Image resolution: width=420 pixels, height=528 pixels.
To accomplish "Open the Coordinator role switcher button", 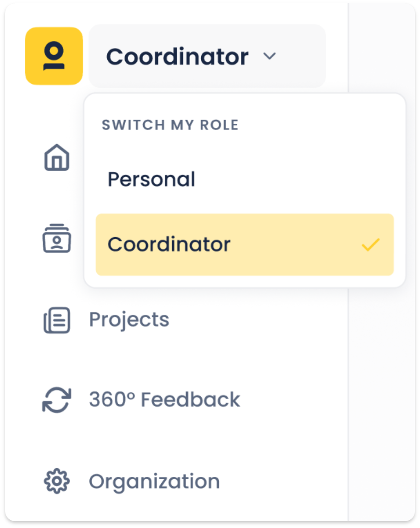I will pos(207,56).
